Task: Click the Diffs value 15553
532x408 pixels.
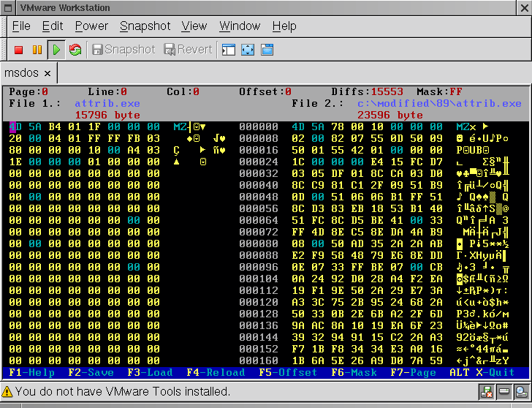Action: [x=387, y=91]
